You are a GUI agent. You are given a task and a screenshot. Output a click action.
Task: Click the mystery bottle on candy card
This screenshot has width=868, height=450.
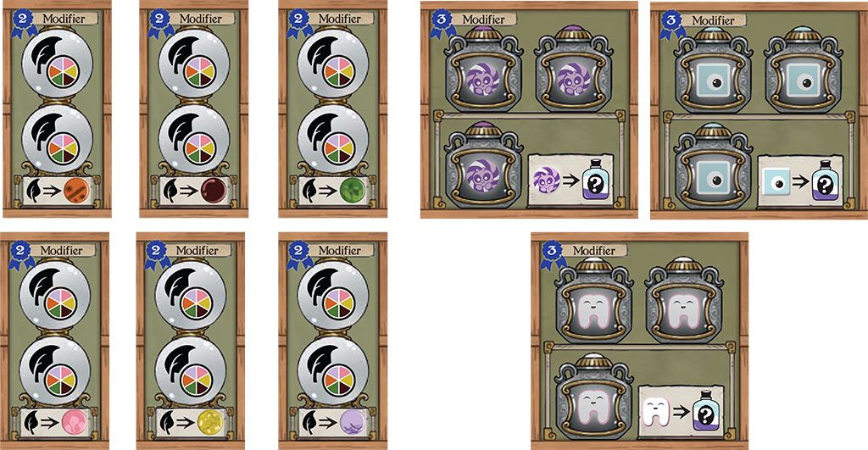click(x=594, y=180)
